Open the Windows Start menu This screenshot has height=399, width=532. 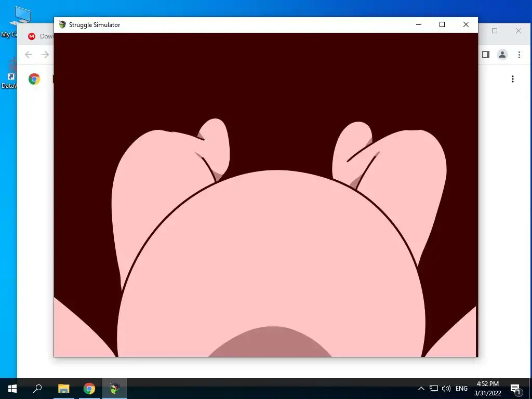coord(12,389)
